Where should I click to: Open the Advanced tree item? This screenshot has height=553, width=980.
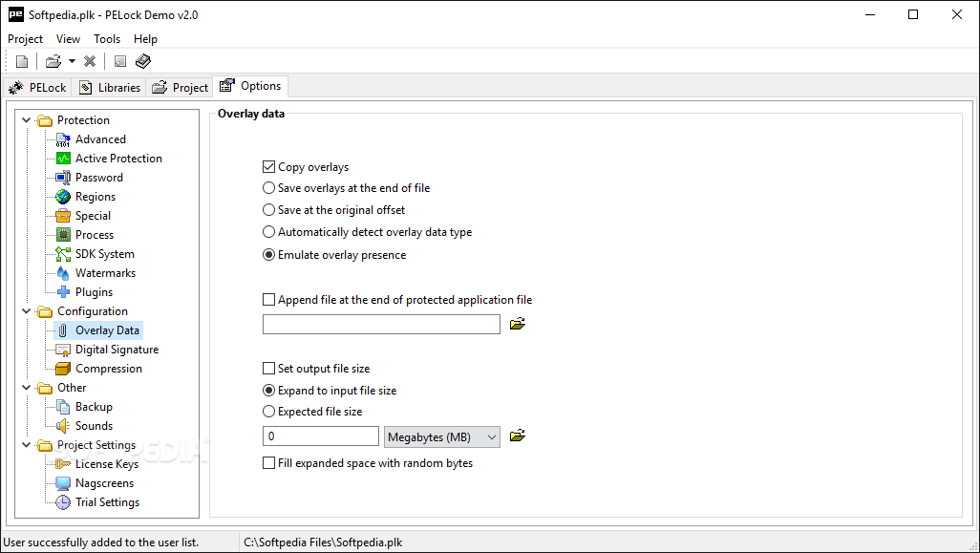click(100, 139)
